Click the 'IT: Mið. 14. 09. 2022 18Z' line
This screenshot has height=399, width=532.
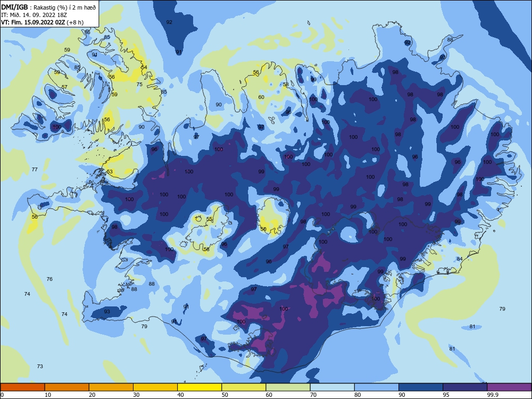click(x=34, y=15)
